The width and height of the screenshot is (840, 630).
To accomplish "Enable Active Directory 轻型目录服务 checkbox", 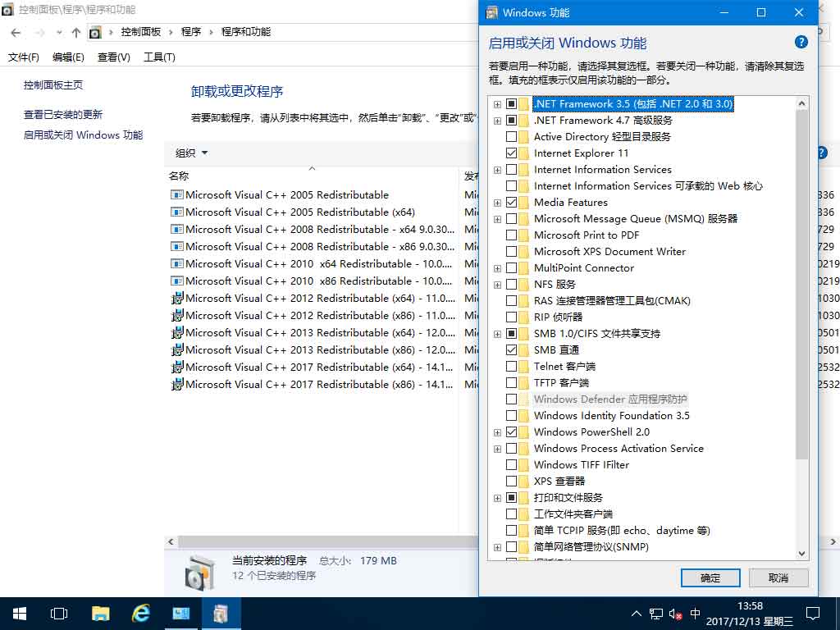I will click(512, 137).
